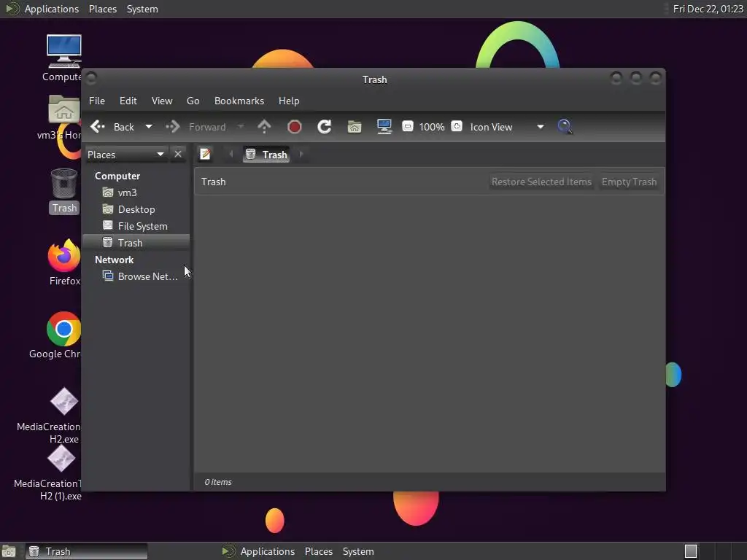
Task: Click the Forward navigation arrow
Action: pos(196,127)
